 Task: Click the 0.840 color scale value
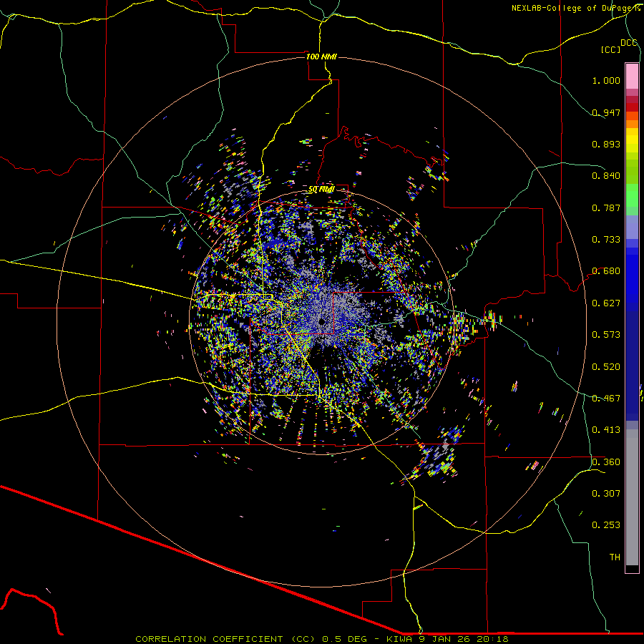tap(606, 176)
